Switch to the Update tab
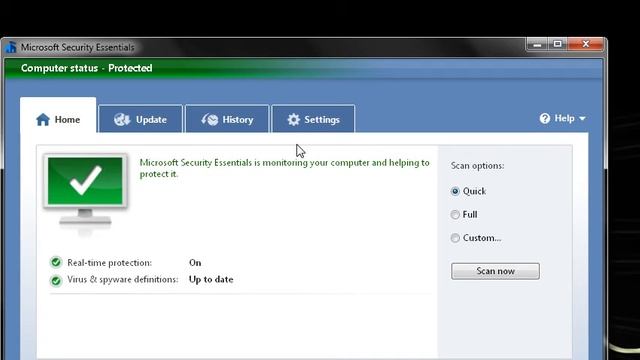The image size is (640, 360). click(140, 119)
